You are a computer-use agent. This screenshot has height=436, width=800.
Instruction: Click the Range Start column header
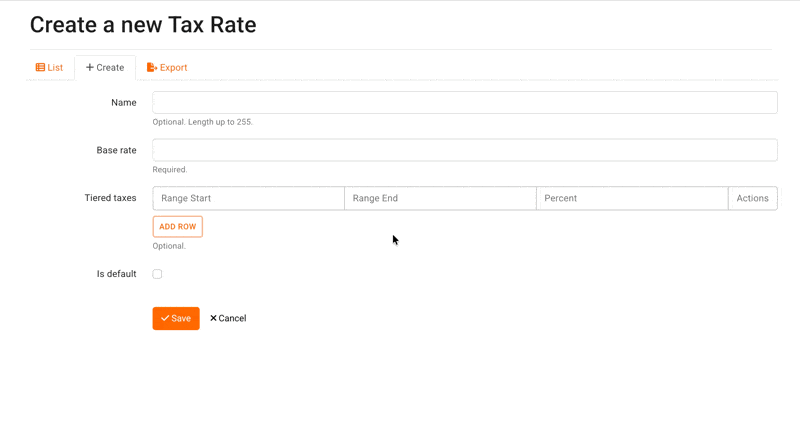tap(186, 198)
